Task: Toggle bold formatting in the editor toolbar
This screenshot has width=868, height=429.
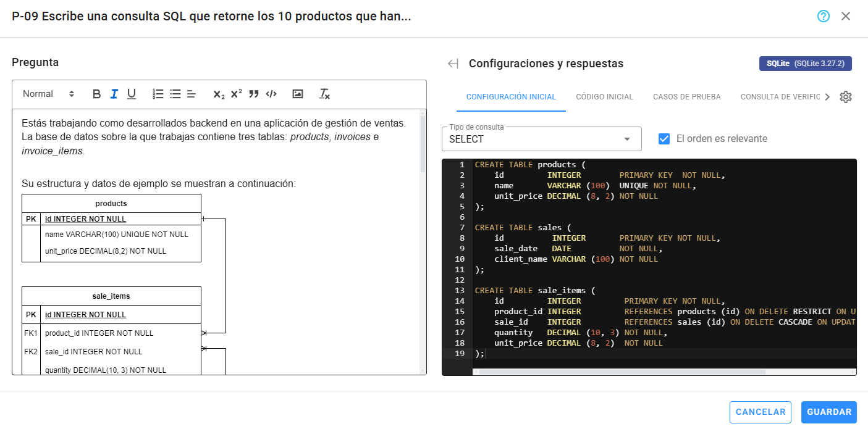Action: coord(96,94)
